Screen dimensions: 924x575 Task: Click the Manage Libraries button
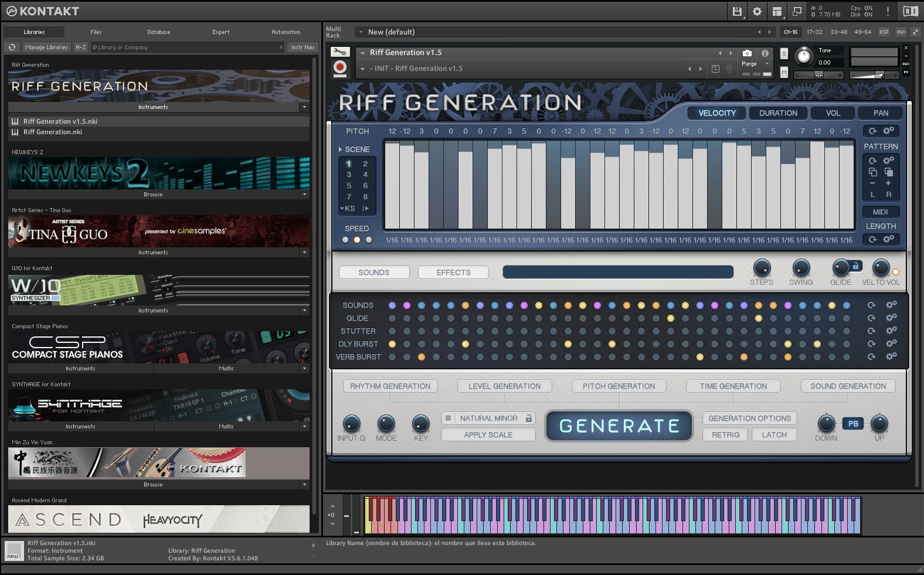pyautogui.click(x=46, y=47)
